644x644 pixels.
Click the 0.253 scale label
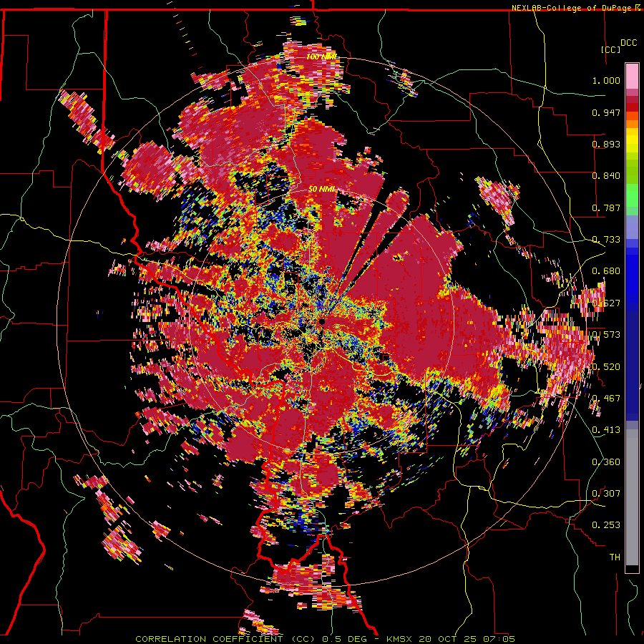point(606,525)
